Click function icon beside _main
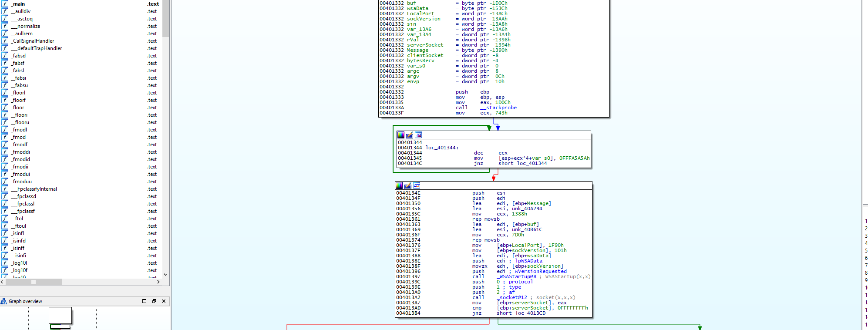Image resolution: width=868 pixels, height=330 pixels. (5, 4)
